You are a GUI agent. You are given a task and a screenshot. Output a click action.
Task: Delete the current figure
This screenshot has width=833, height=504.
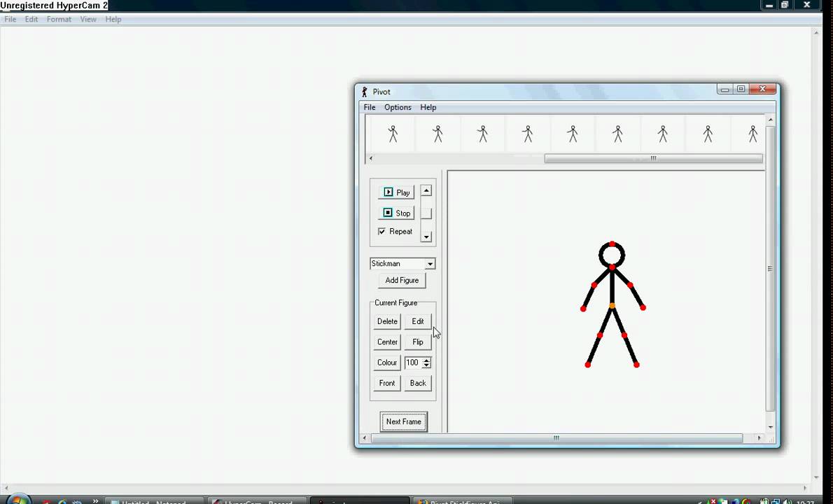(386, 321)
